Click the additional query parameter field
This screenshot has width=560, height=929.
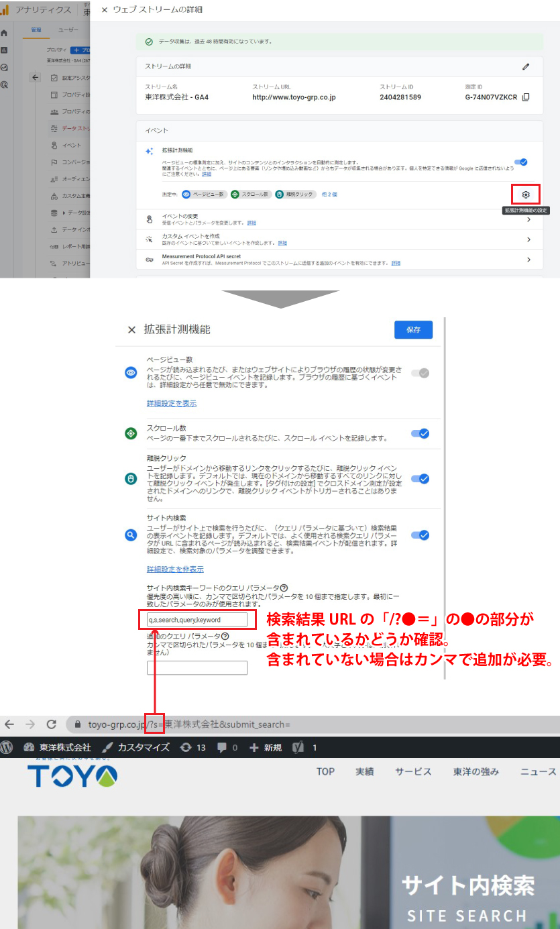click(x=197, y=667)
